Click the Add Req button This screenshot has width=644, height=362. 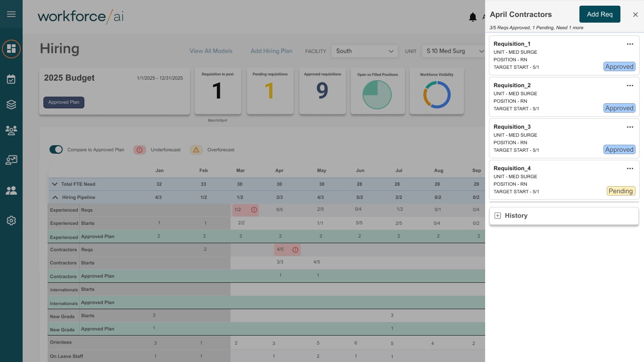click(600, 14)
